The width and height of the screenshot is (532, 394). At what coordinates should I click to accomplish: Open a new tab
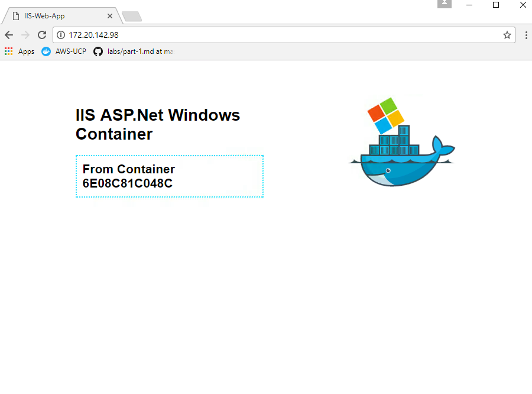point(132,17)
